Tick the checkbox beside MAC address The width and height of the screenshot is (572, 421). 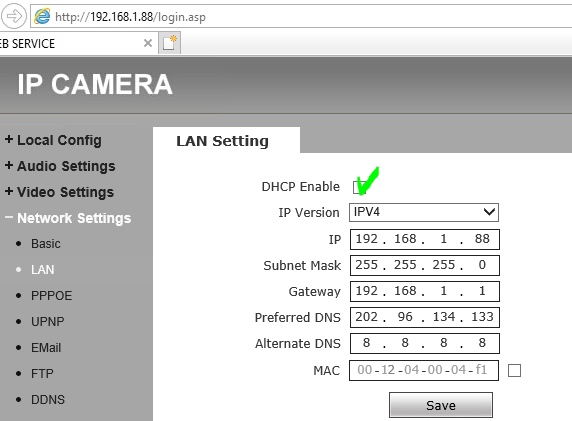point(514,371)
